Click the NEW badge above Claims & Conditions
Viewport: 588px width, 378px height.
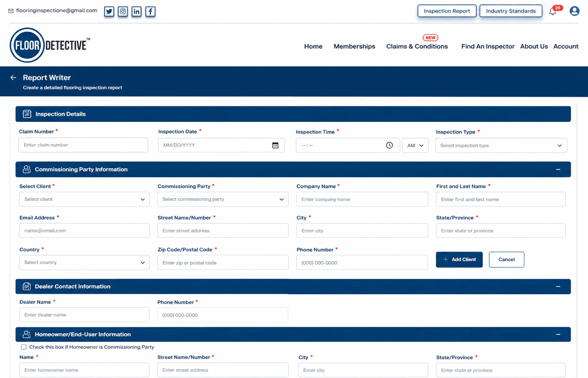(x=430, y=38)
